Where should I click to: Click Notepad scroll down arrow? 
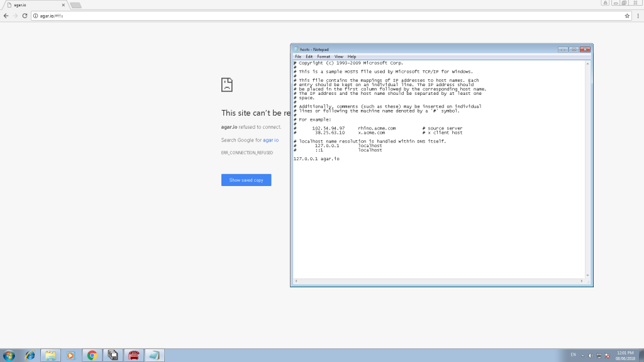pyautogui.click(x=587, y=275)
